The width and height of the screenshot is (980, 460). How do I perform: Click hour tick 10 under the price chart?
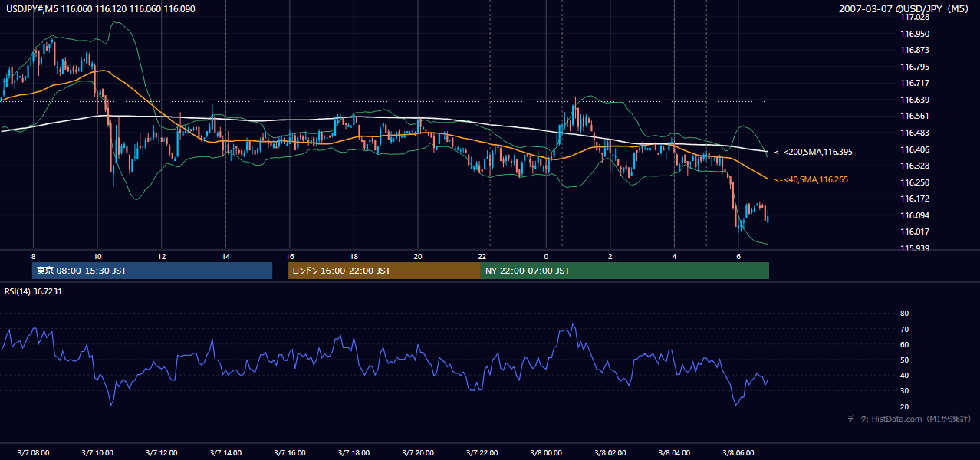(x=97, y=256)
